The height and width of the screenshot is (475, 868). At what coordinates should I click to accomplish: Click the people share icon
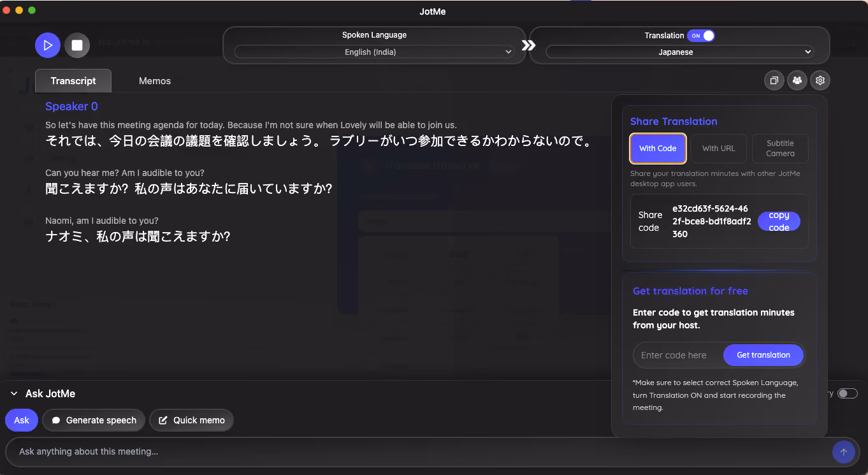(x=797, y=80)
